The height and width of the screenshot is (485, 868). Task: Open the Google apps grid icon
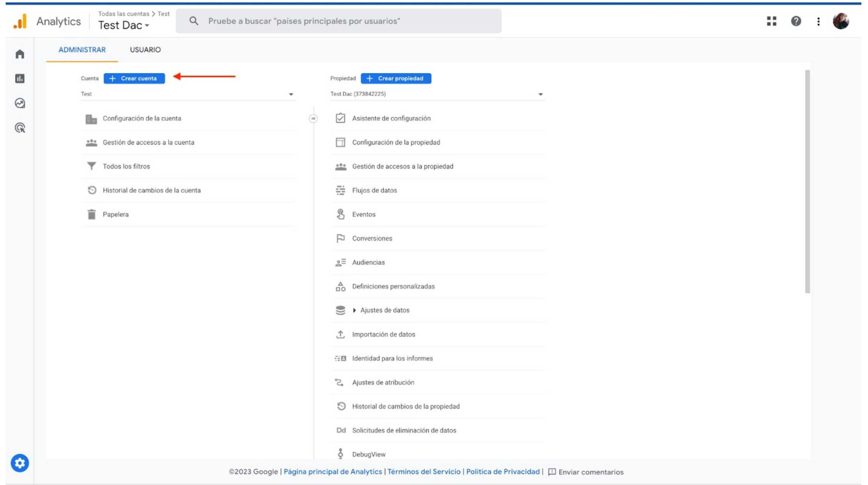[x=772, y=21]
